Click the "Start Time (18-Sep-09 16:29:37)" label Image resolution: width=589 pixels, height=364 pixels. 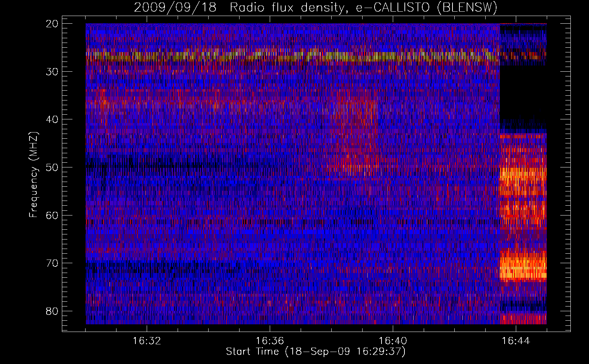[x=316, y=352]
